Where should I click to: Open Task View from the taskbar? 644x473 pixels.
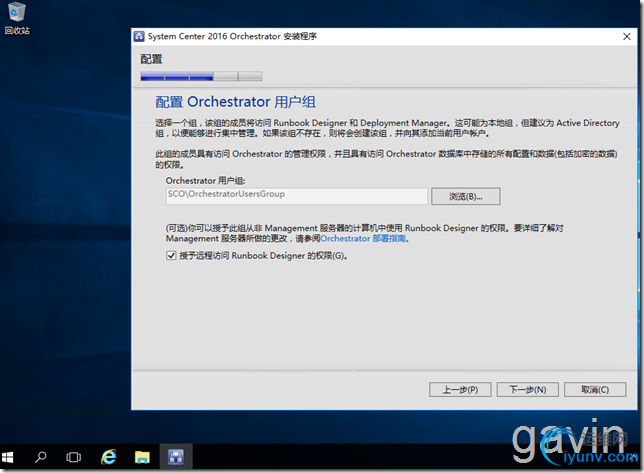74,457
